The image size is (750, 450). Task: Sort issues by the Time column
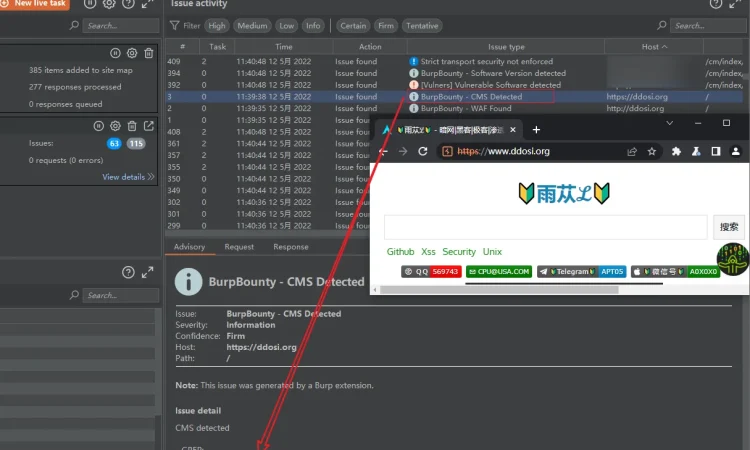coord(284,46)
